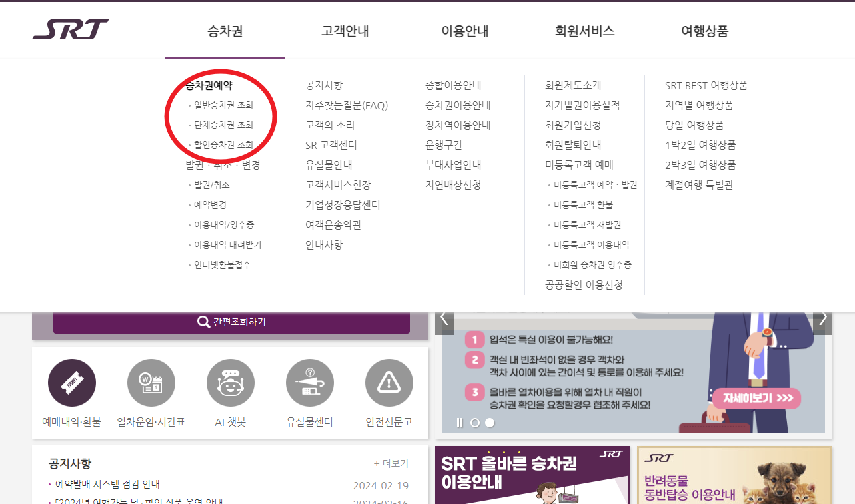
Task: Open 회원가입신청 link
Action: 573,125
